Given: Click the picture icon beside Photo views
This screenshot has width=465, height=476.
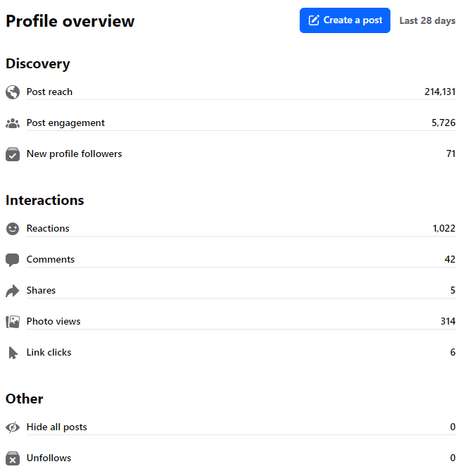Looking at the screenshot, I should (13, 322).
